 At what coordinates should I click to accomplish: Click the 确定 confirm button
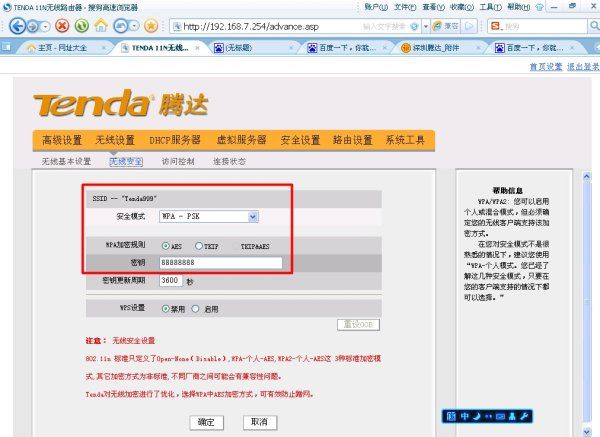[x=206, y=422]
